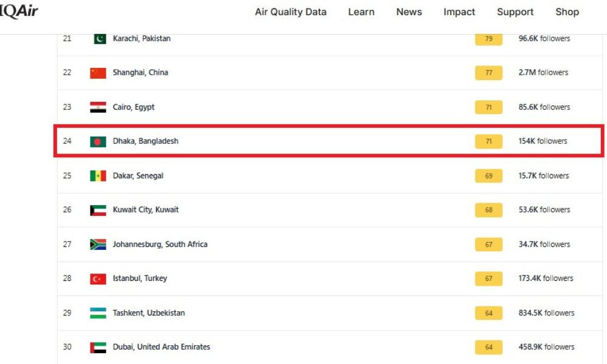Click the Uzbekistan flag icon
Viewport: 607px width, 364px height.
98,313
